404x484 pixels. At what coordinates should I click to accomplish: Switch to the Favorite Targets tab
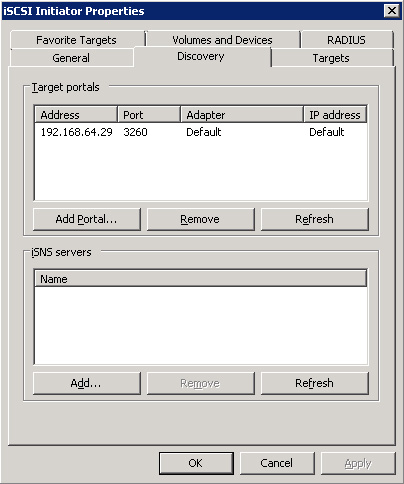(x=77, y=40)
